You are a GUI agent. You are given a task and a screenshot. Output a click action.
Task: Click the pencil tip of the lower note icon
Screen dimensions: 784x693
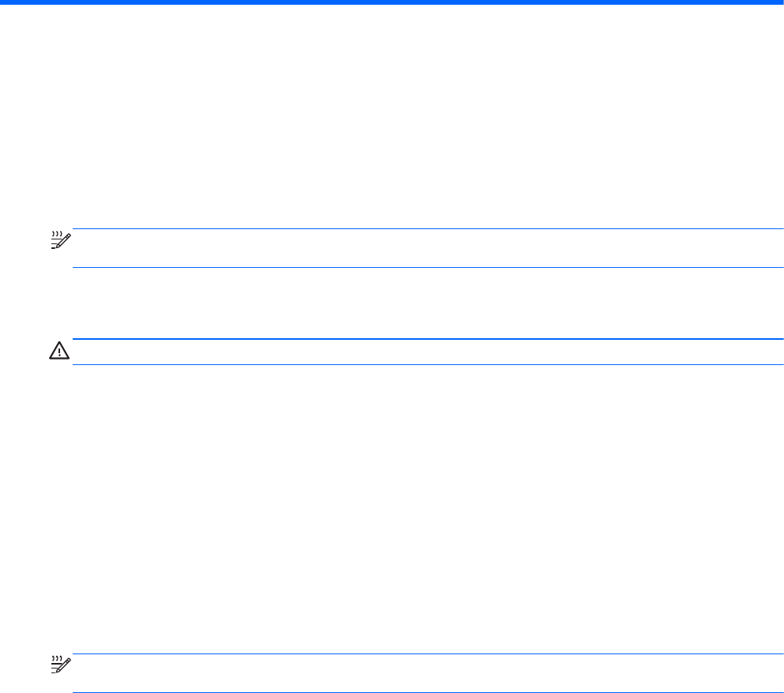coord(53,672)
